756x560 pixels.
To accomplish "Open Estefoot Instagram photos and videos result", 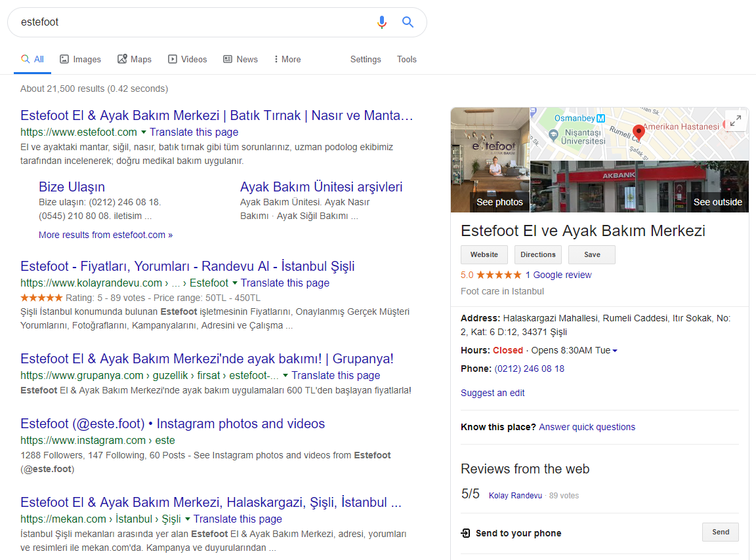I will [173, 424].
